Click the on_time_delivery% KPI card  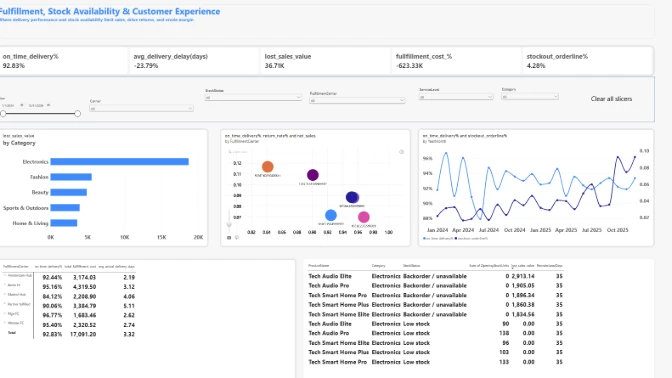pos(64,61)
